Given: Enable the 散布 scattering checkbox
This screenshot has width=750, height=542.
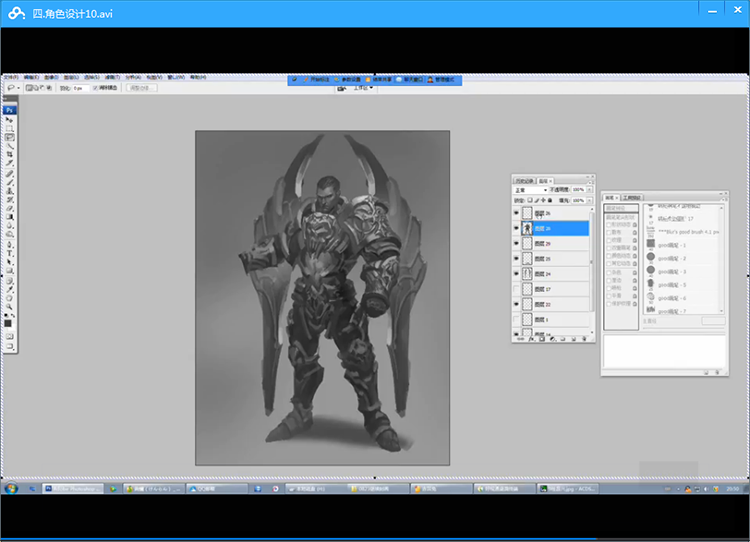Looking at the screenshot, I should (x=609, y=232).
